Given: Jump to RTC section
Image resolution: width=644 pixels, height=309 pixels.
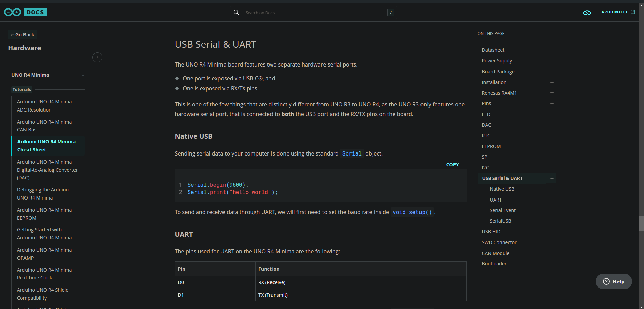Looking at the screenshot, I should coord(486,136).
